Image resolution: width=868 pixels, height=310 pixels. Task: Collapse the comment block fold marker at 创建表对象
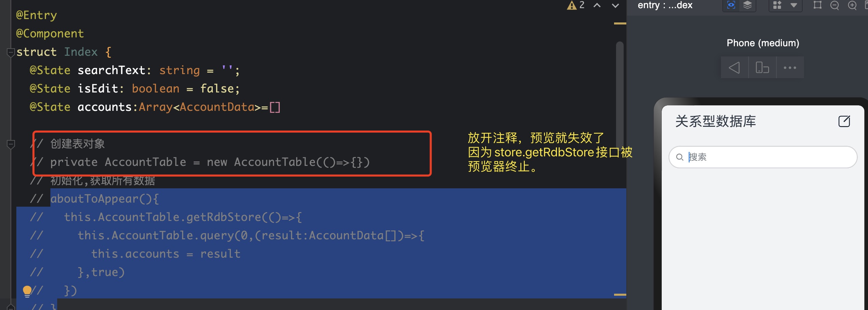coord(11,144)
